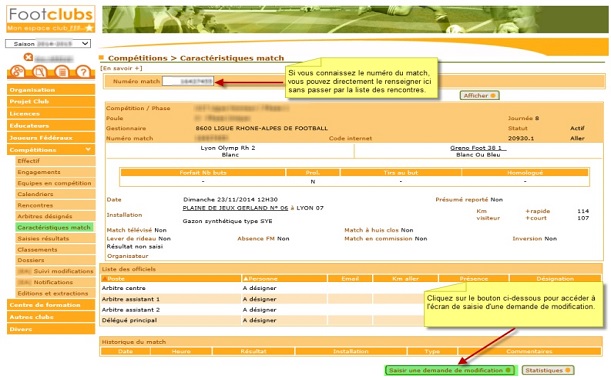Click the 8600 Ligue Rhone-Alpes de Football text
This screenshot has width=611, height=378.
click(x=261, y=128)
